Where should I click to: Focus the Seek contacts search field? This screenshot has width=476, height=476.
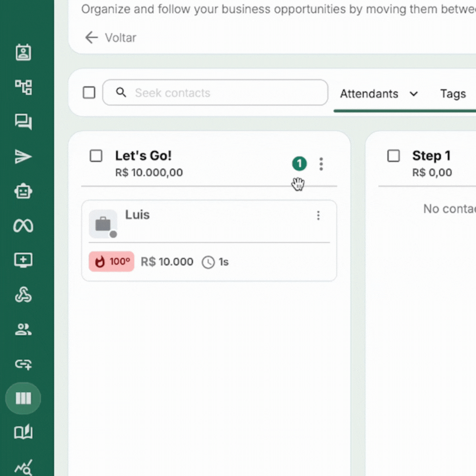pyautogui.click(x=215, y=92)
